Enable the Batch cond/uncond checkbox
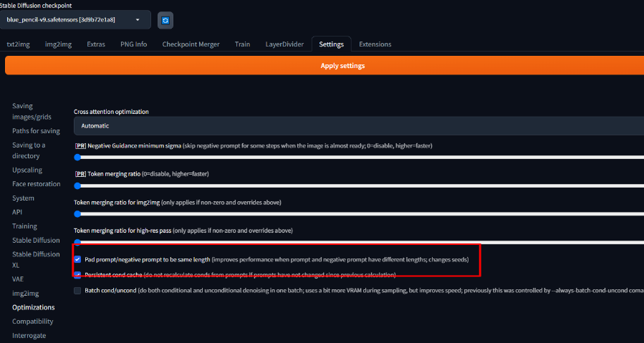 78,290
